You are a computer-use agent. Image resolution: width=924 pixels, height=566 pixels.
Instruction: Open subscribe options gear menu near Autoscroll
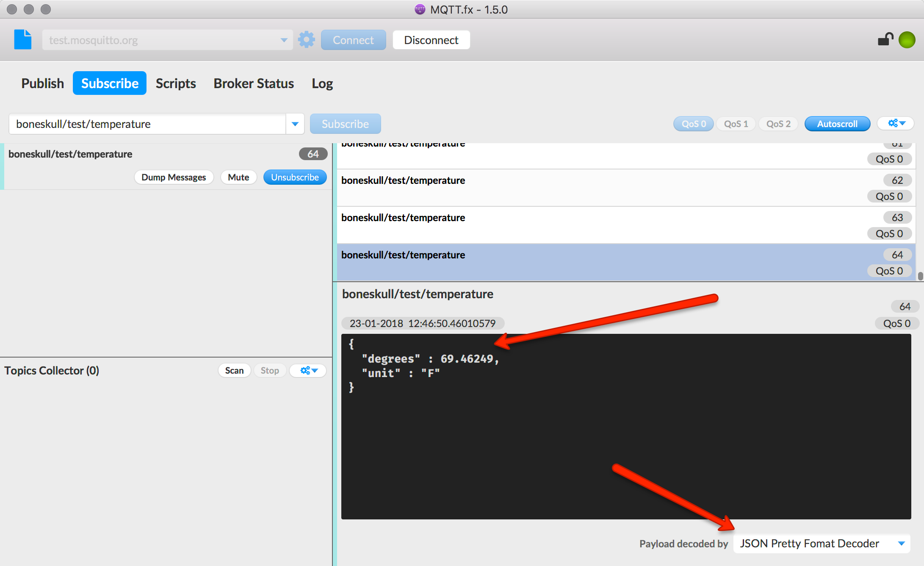[897, 124]
